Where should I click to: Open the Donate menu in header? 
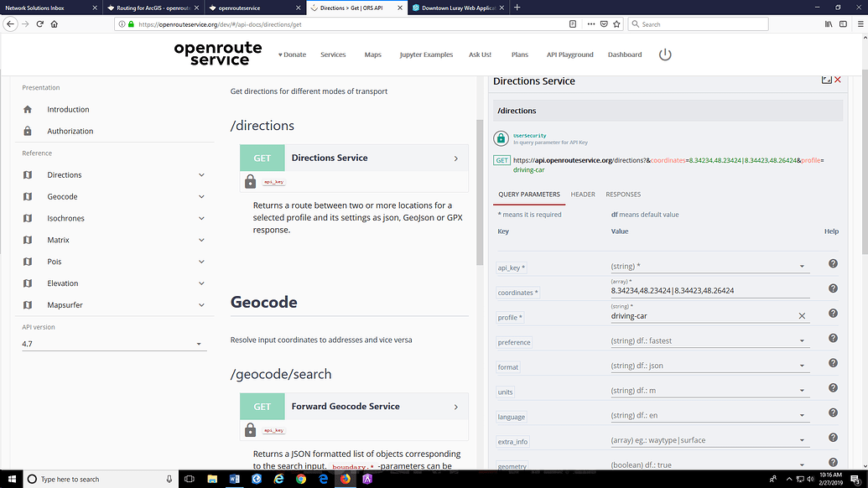(x=293, y=55)
